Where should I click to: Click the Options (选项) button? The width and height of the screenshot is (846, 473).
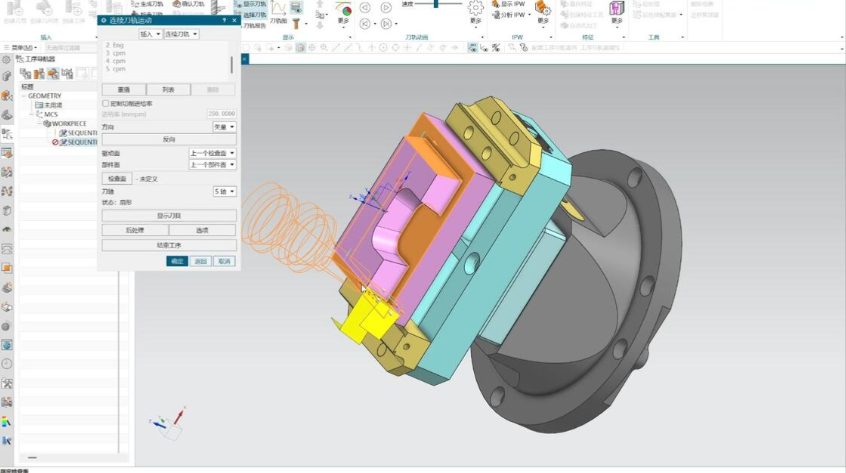(202, 230)
